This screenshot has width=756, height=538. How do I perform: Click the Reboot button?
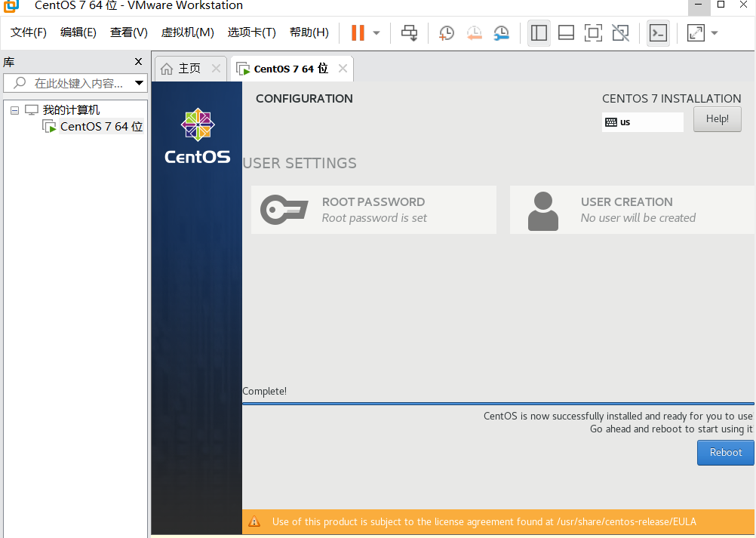pyautogui.click(x=725, y=453)
